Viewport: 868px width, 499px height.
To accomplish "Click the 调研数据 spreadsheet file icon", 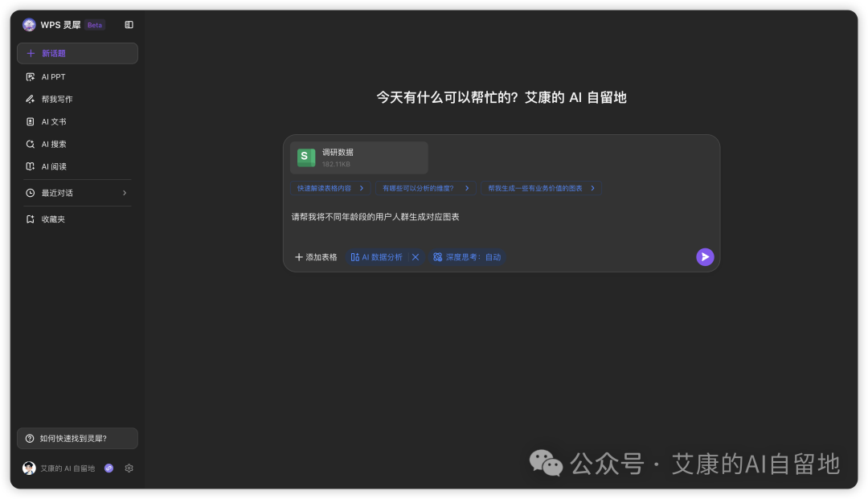I will click(305, 157).
